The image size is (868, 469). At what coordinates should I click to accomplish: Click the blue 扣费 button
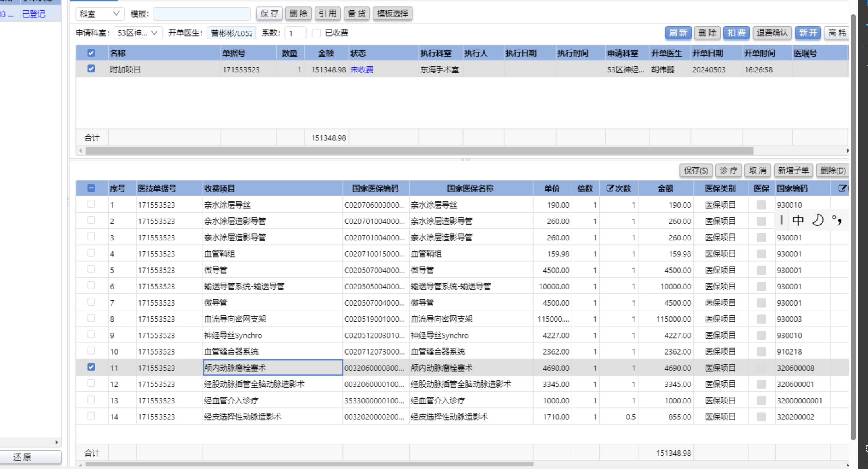736,33
